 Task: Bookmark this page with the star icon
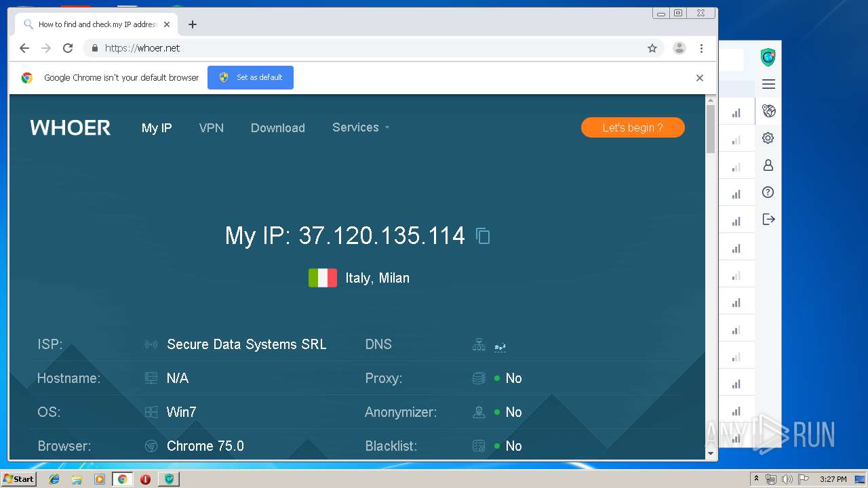(x=652, y=48)
